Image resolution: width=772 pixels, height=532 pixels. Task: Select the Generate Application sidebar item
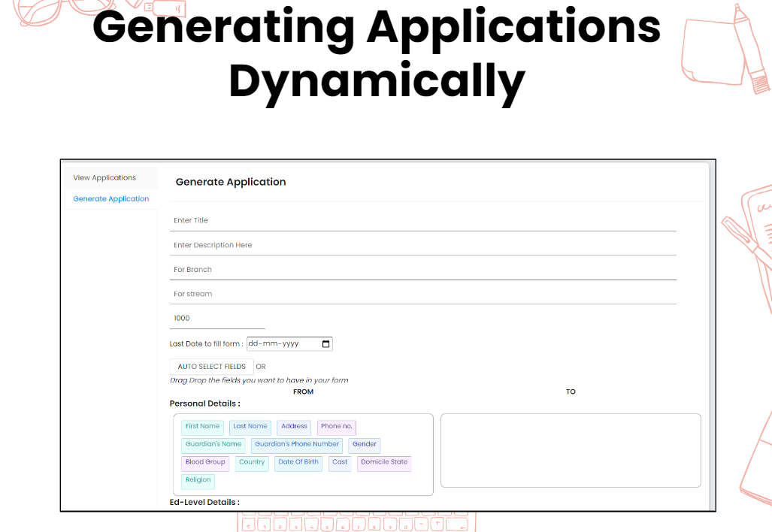pyautogui.click(x=111, y=199)
